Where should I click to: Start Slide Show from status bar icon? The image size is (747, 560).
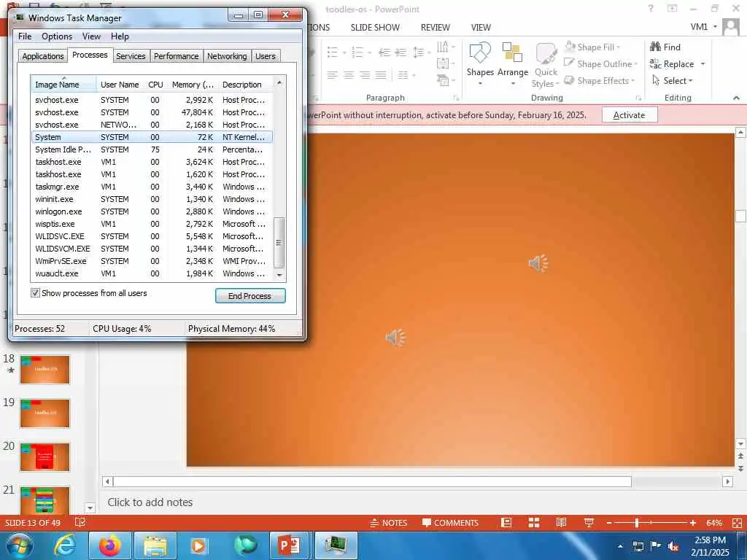click(x=589, y=523)
